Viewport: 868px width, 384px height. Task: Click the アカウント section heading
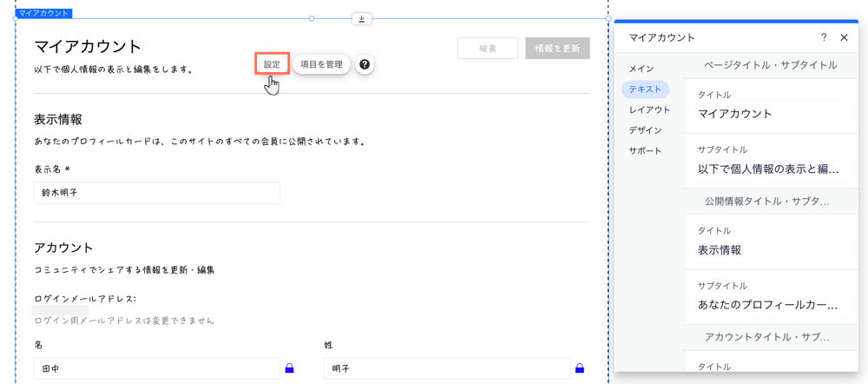coord(63,247)
